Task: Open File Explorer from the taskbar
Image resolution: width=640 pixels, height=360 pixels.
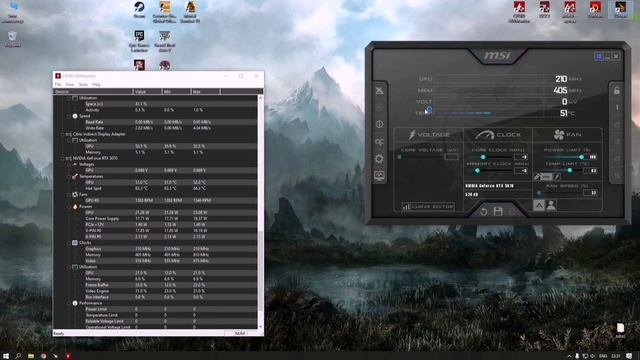Action: click(x=31, y=356)
